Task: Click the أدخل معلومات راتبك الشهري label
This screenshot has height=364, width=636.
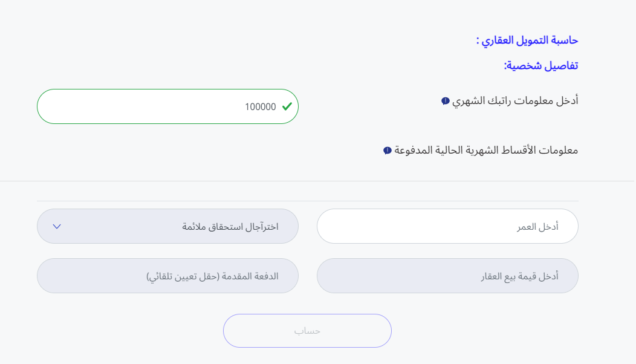Action: click(x=515, y=100)
